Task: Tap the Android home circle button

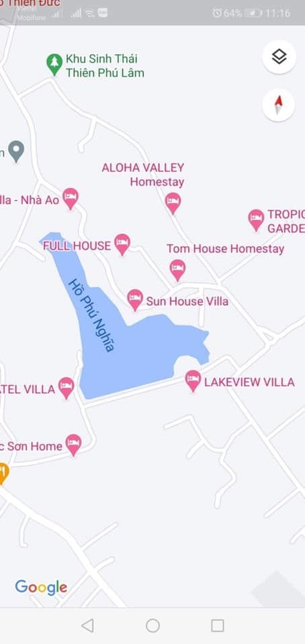Action: tap(152, 625)
